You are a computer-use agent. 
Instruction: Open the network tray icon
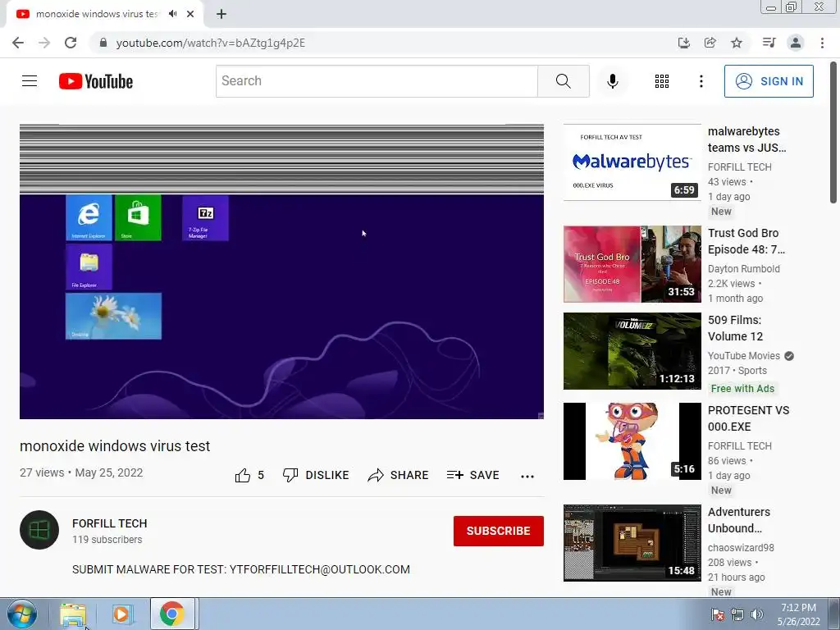(x=737, y=614)
